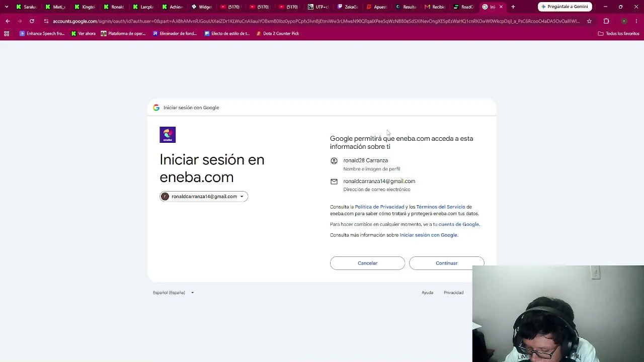Click the eneba logo image
This screenshot has height=362, width=644.
point(168,135)
